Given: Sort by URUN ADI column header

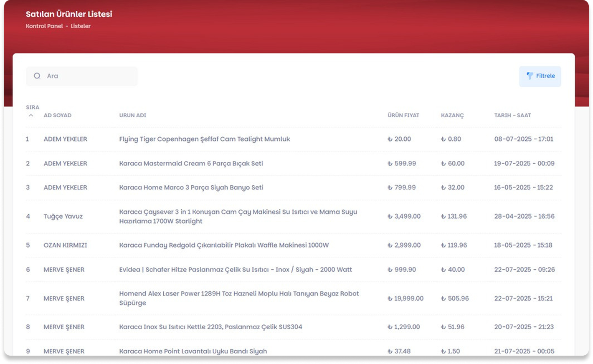Looking at the screenshot, I should pyautogui.click(x=132, y=115).
